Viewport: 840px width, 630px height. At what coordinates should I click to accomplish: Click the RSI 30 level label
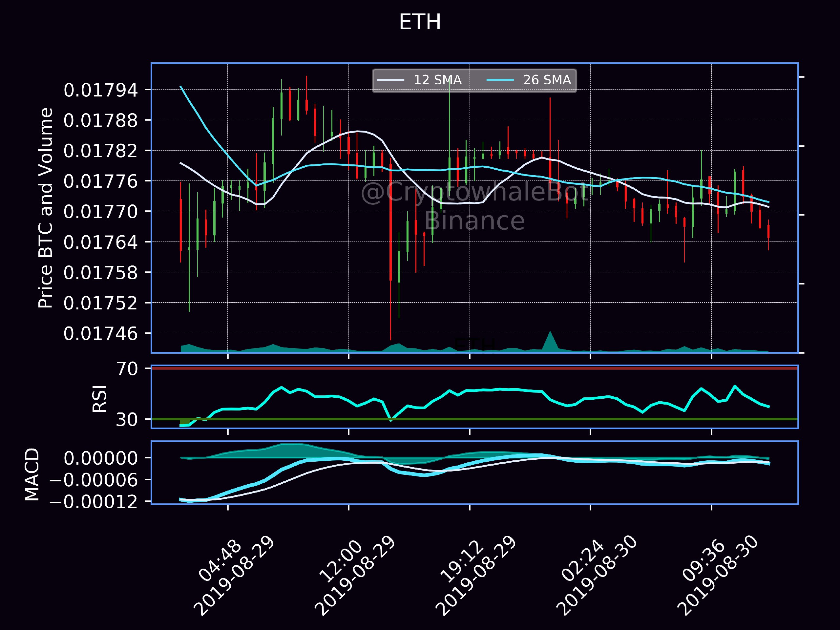pos(127,420)
